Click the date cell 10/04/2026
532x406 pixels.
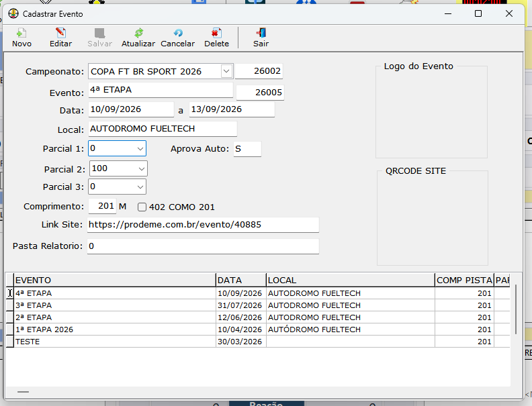click(x=241, y=329)
